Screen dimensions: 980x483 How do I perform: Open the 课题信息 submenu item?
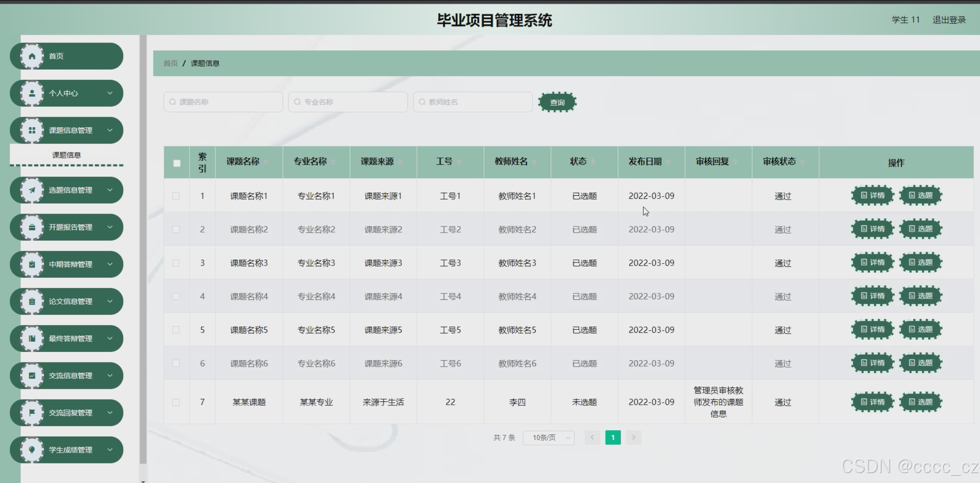click(x=66, y=155)
